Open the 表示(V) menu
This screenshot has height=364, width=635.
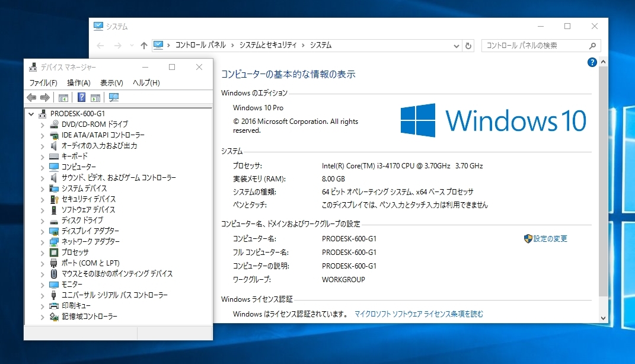(x=111, y=82)
